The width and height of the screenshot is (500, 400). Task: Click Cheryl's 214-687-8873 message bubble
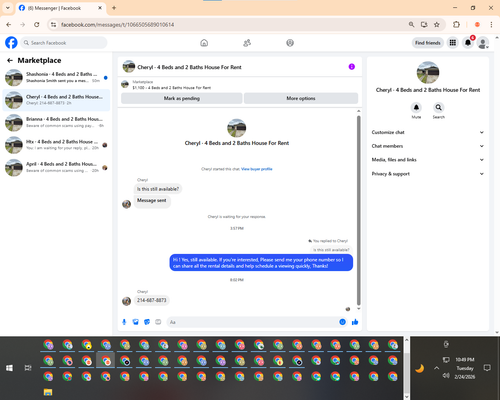tap(152, 300)
